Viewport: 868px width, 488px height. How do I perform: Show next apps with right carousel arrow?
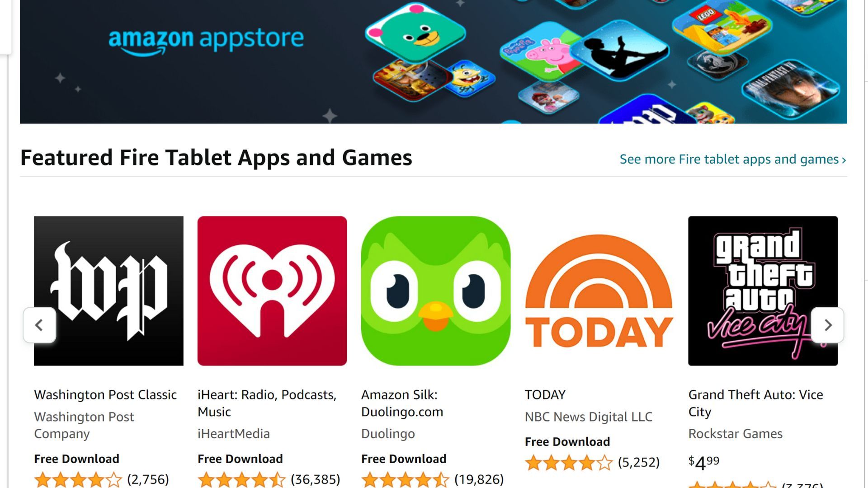point(827,325)
